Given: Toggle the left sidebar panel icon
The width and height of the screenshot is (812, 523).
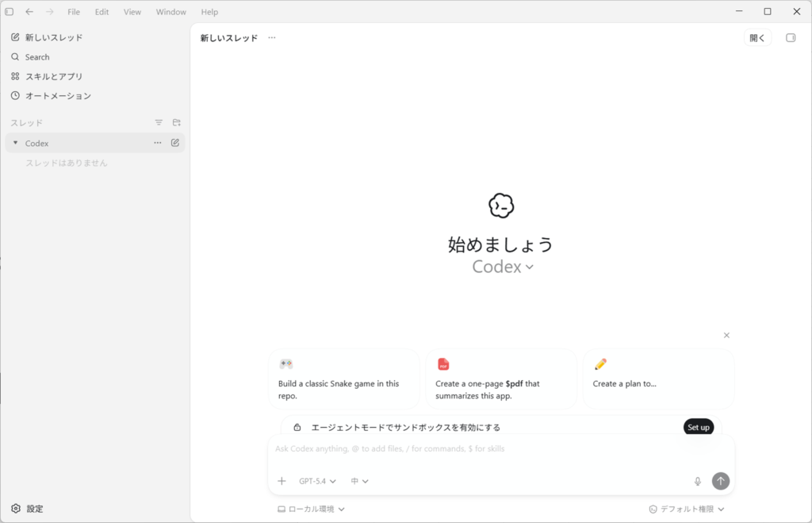Looking at the screenshot, I should tap(10, 12).
